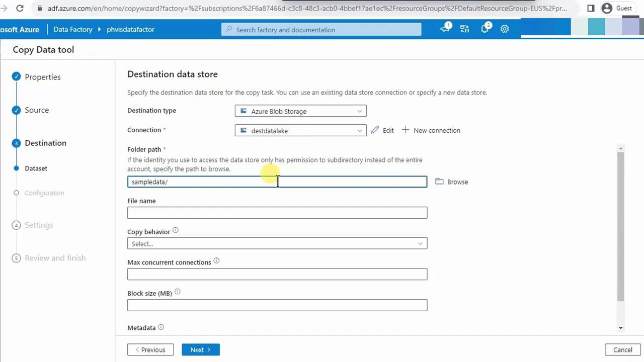Browse for a folder path
Image resolution: width=644 pixels, height=362 pixels.
click(x=452, y=182)
